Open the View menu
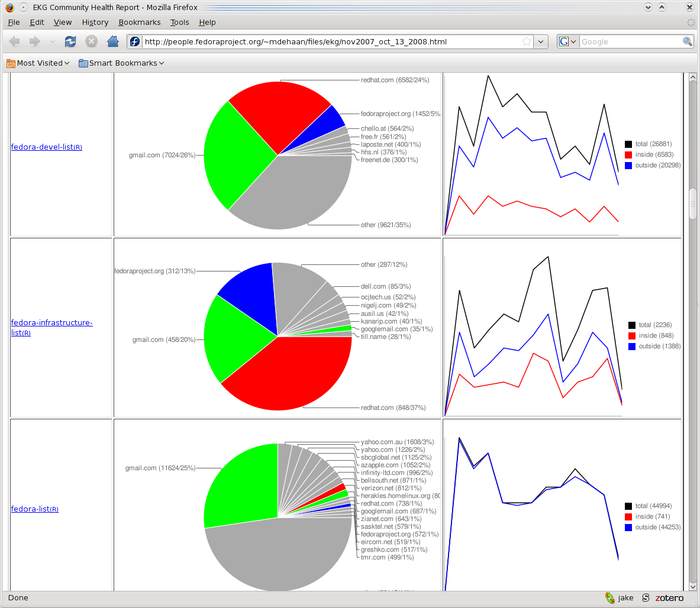 coord(63,22)
